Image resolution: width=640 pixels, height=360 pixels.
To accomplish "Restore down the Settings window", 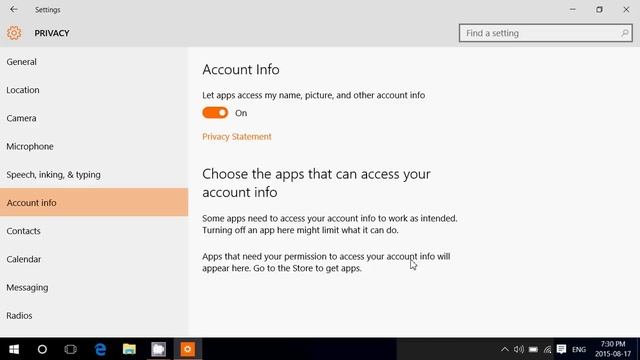I will tap(599, 9).
